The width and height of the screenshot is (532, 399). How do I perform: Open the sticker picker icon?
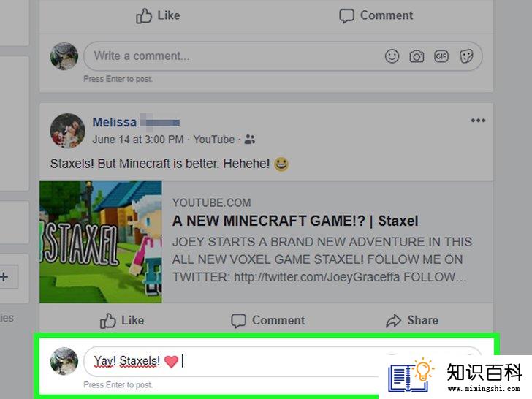point(465,56)
